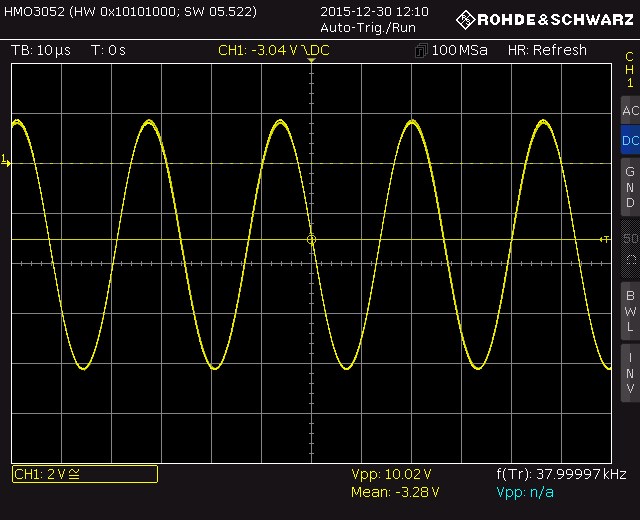The height and width of the screenshot is (520, 640).
Task: Click the channel 1 ground reference marker
Action: tap(5, 161)
